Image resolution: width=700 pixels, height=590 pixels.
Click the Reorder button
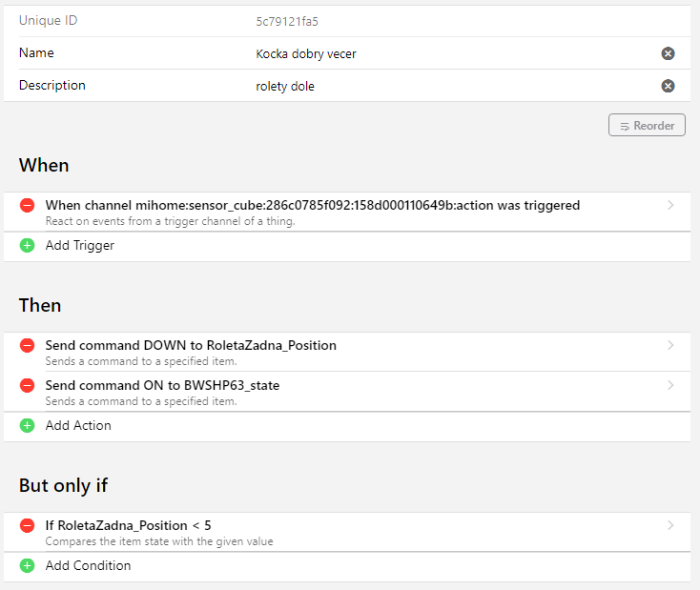pos(647,125)
